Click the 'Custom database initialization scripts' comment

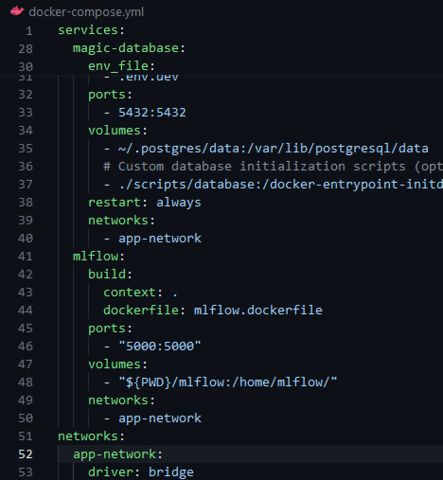click(273, 166)
